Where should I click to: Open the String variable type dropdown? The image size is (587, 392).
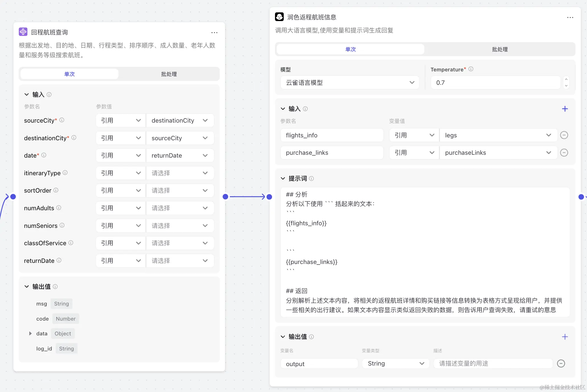click(x=395, y=364)
